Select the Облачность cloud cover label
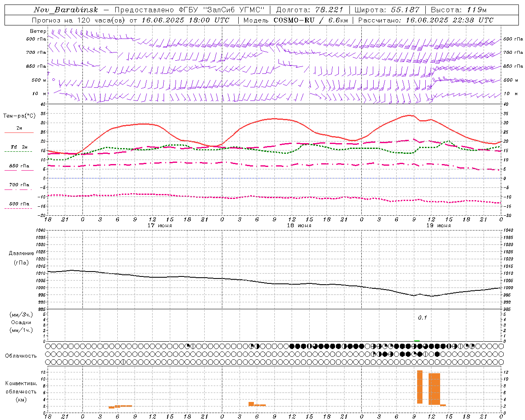The width and height of the screenshot is (525, 420). pyautogui.click(x=21, y=356)
